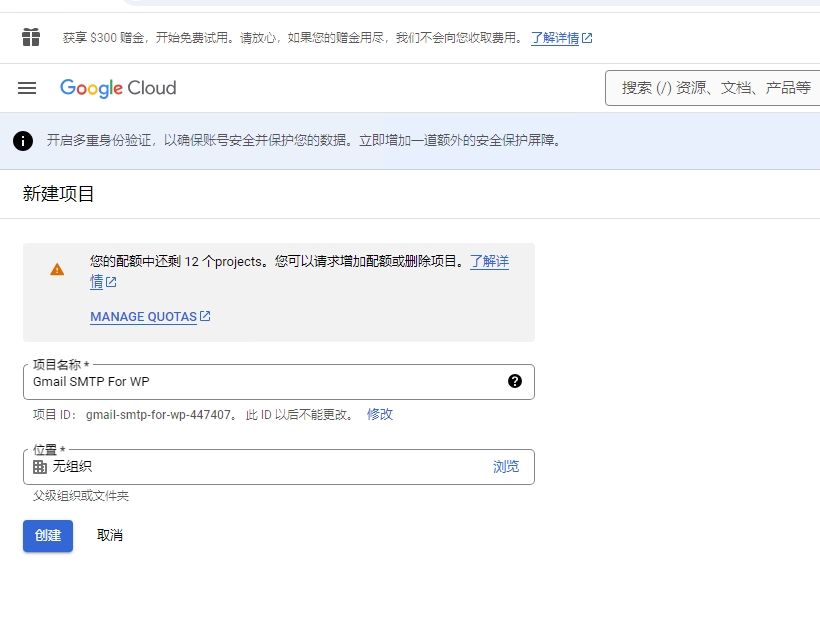
Task: Click the 父级组织或文件夹 hint text
Action: [81, 496]
